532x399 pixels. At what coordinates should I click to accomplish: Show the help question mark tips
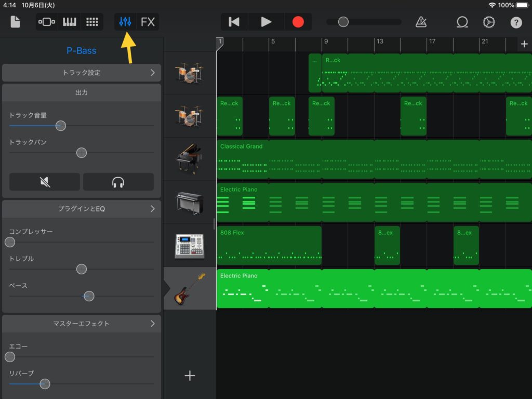[516, 22]
